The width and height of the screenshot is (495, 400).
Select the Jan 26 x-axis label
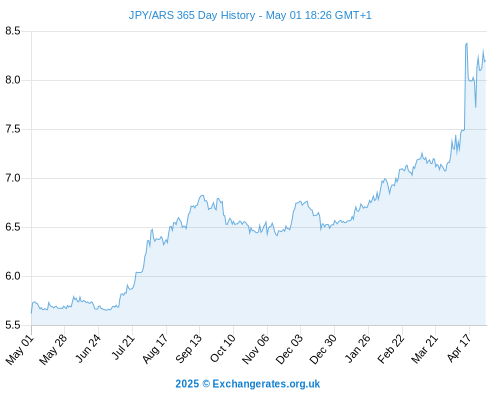coord(357,349)
